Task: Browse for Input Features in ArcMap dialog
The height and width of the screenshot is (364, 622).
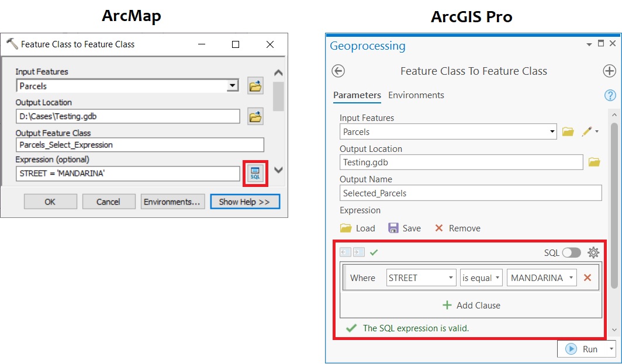Action: [x=255, y=86]
